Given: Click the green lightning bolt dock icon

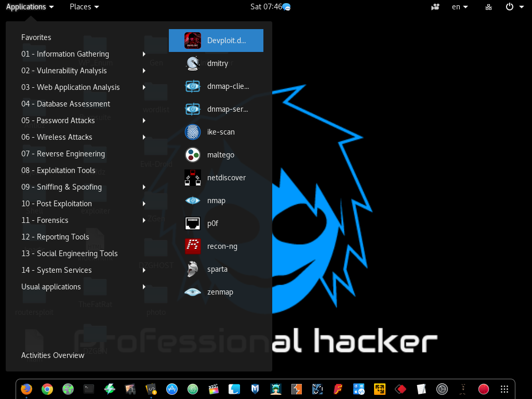Looking at the screenshot, I should pos(110,389).
